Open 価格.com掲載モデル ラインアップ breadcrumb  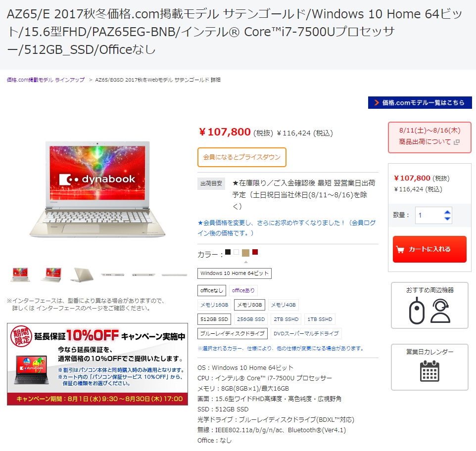[46, 80]
